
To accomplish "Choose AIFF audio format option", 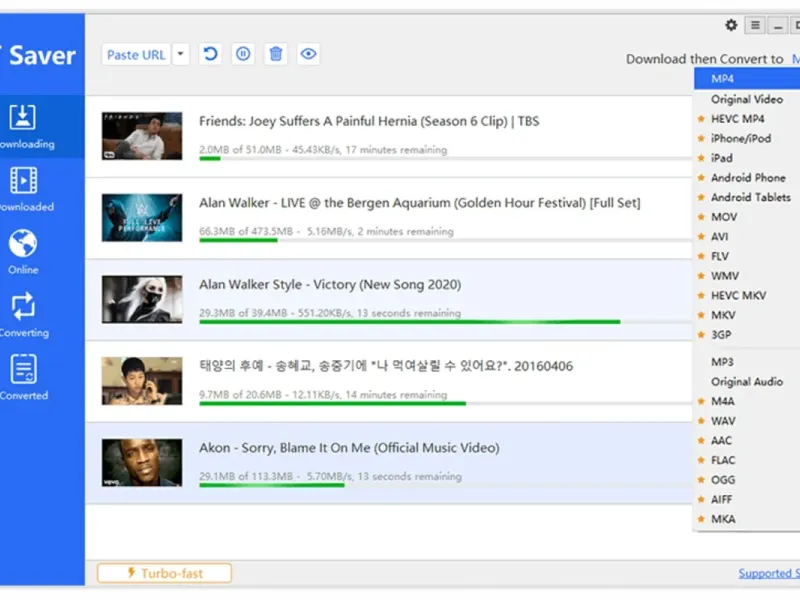I will point(747,499).
